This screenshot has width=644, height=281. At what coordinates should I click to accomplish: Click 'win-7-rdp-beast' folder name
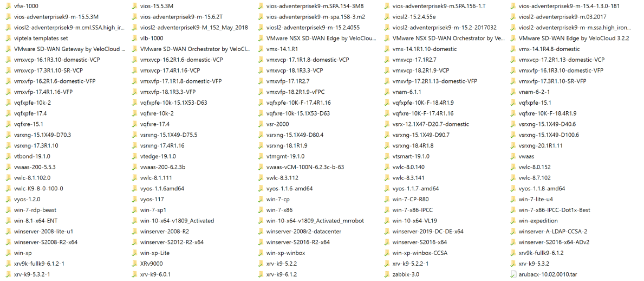(x=35, y=210)
